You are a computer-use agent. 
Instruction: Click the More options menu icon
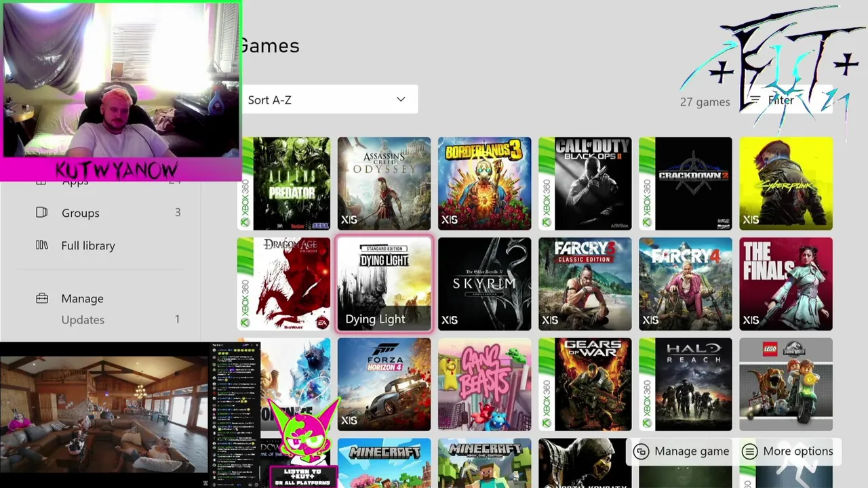[x=749, y=451]
